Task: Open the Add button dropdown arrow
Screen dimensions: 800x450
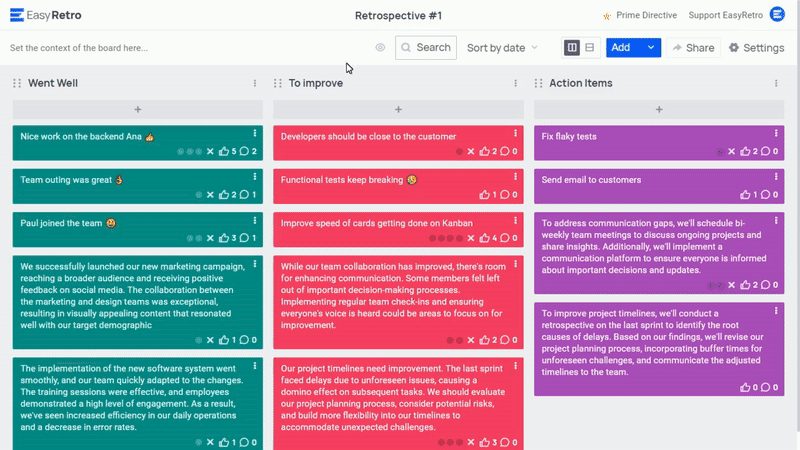Action: click(x=651, y=48)
